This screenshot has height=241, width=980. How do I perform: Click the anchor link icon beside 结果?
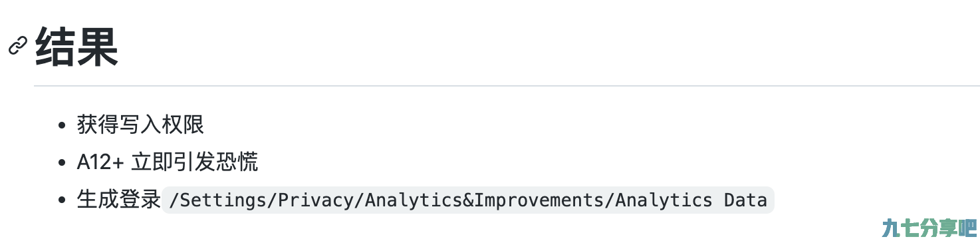[17, 47]
